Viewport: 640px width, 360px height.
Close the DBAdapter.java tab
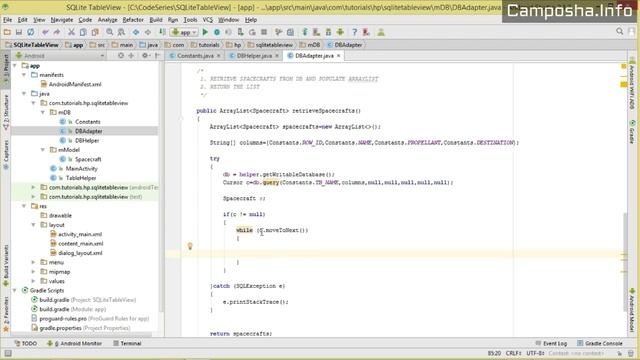point(338,56)
